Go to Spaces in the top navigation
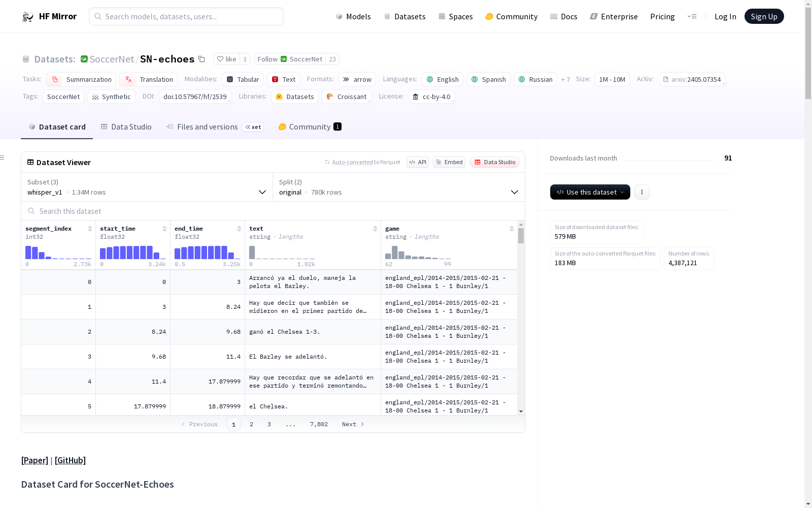Screen dimensions: 812x508 (x=456, y=16)
